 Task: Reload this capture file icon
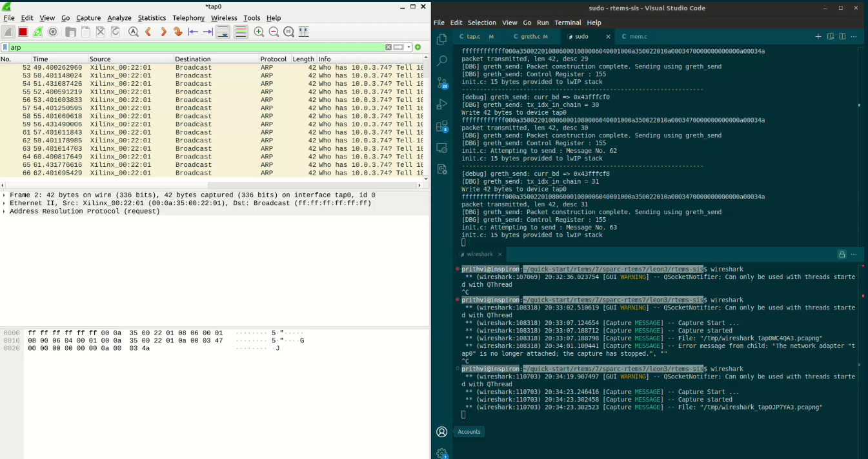coord(116,32)
